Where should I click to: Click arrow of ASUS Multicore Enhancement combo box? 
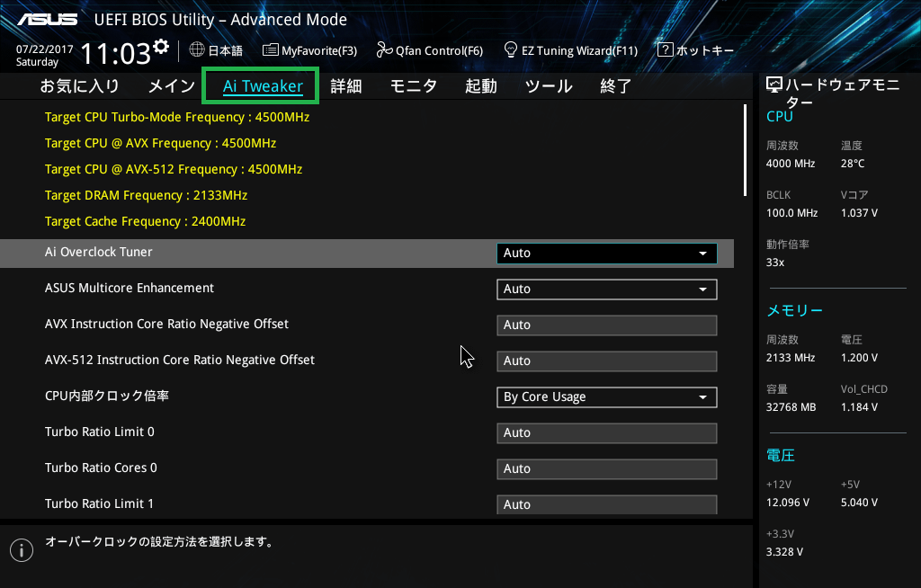(x=702, y=289)
